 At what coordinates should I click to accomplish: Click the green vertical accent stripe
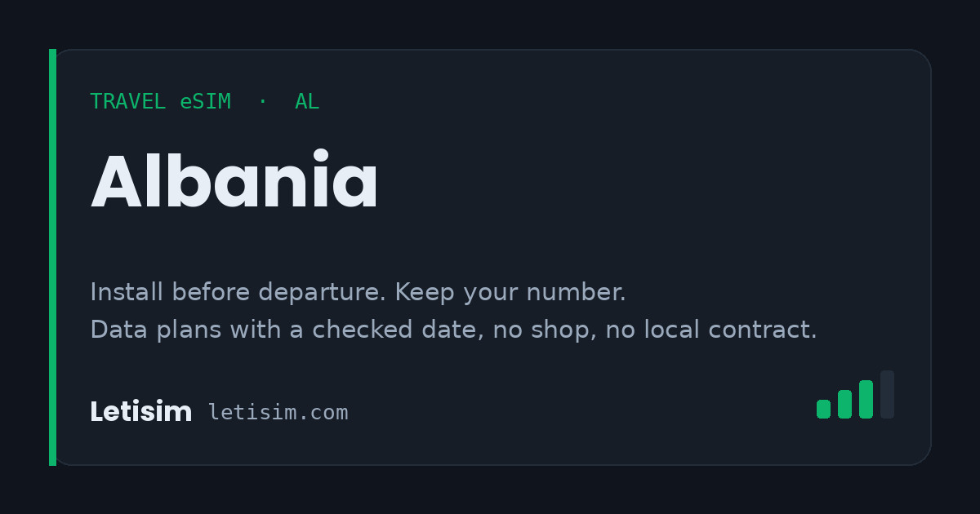52,257
